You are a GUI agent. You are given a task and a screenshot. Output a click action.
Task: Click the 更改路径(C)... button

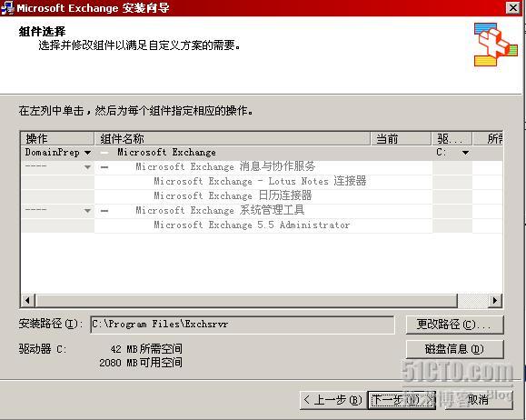(x=454, y=325)
